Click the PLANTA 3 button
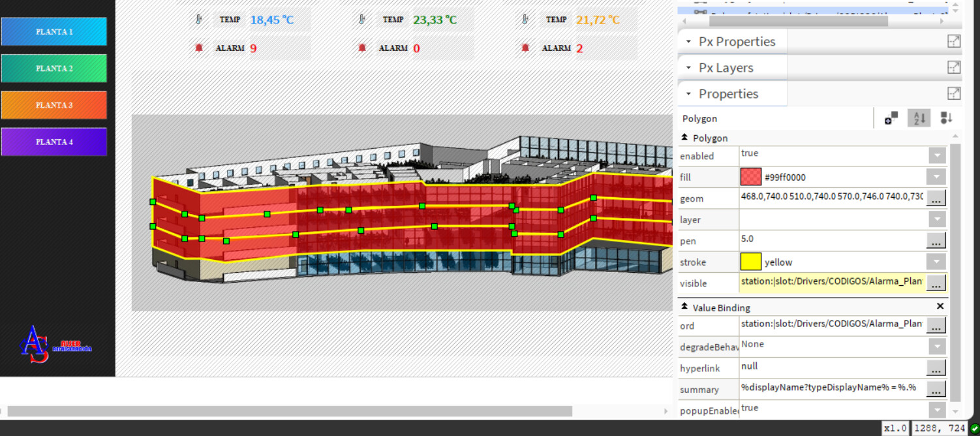 click(54, 105)
